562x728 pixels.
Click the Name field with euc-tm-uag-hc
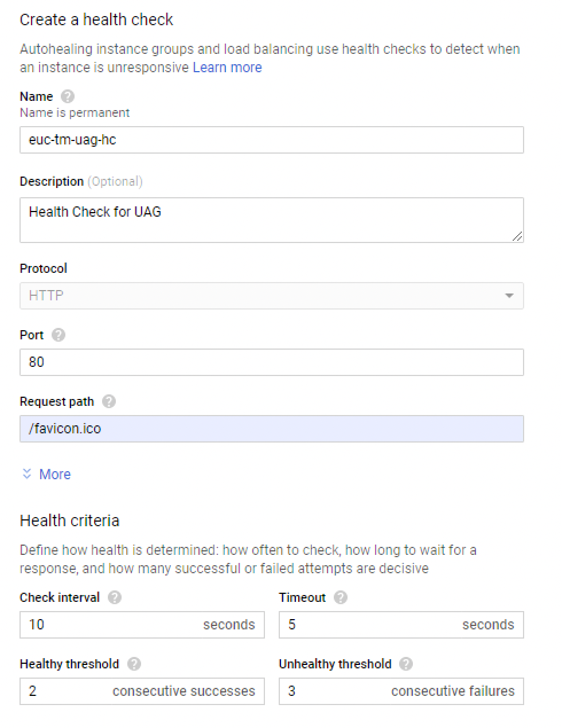click(271, 140)
